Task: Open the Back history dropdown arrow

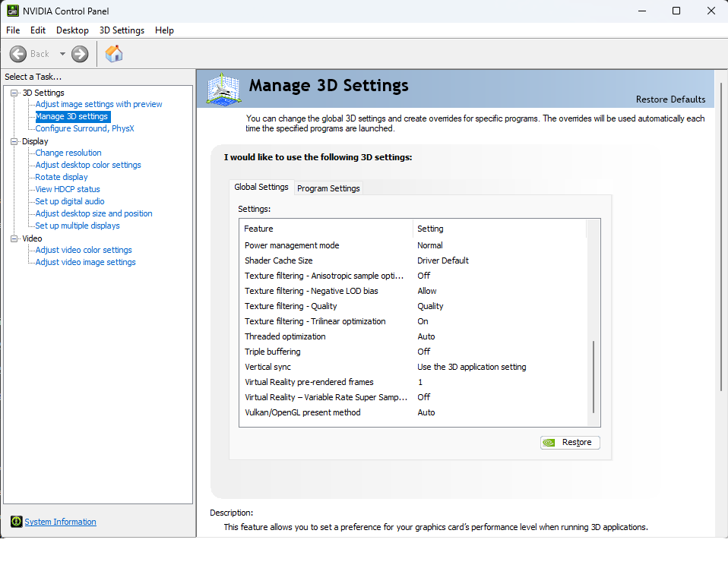Action: point(62,54)
